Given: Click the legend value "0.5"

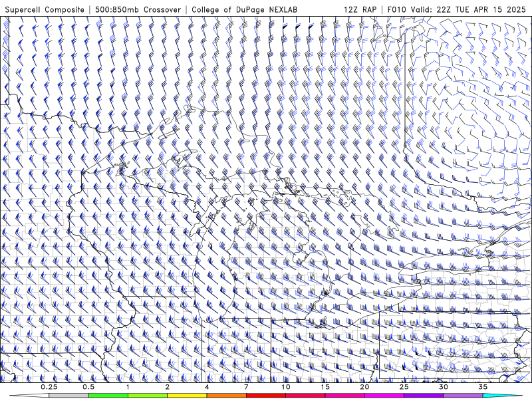Looking at the screenshot, I should tap(88, 387).
